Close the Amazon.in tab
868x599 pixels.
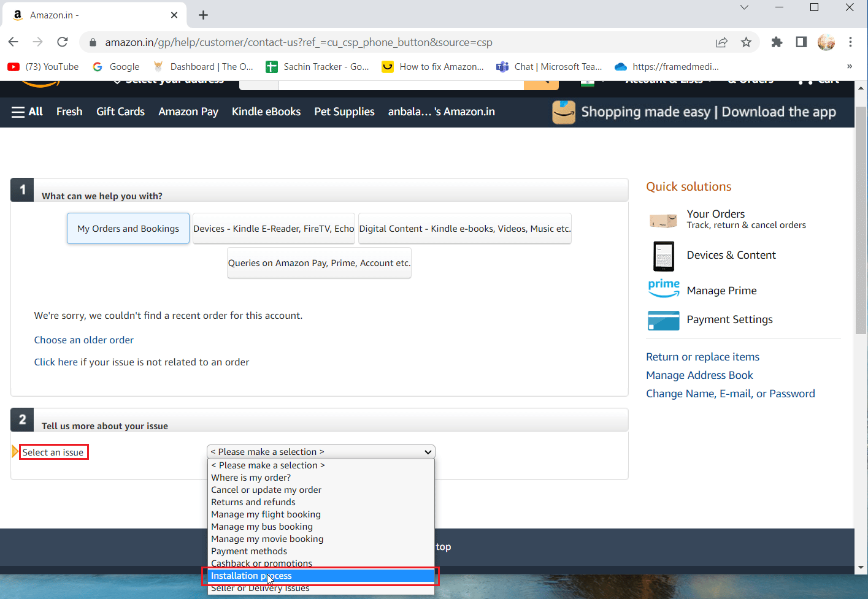click(x=174, y=15)
